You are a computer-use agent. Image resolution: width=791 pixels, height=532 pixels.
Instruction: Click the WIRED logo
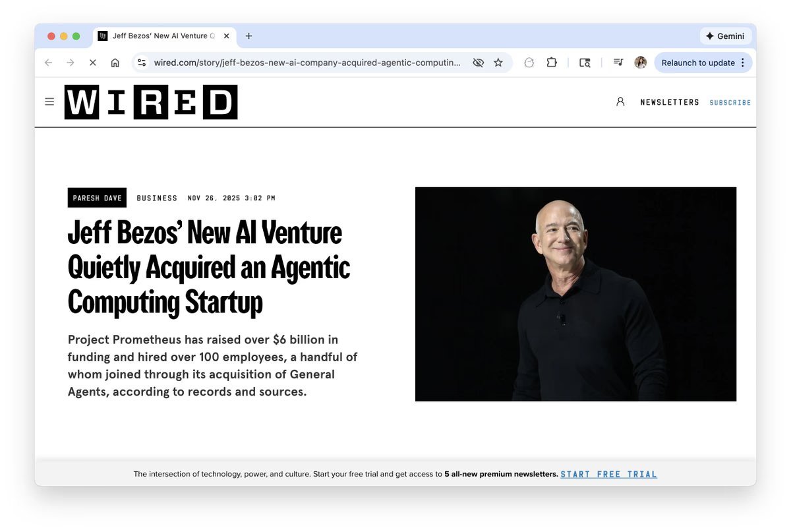[x=151, y=102]
